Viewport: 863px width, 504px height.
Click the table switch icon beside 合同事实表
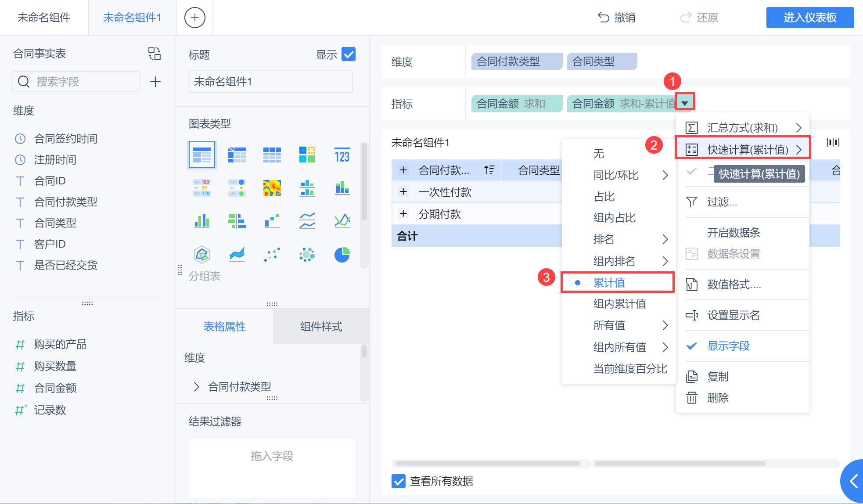155,54
